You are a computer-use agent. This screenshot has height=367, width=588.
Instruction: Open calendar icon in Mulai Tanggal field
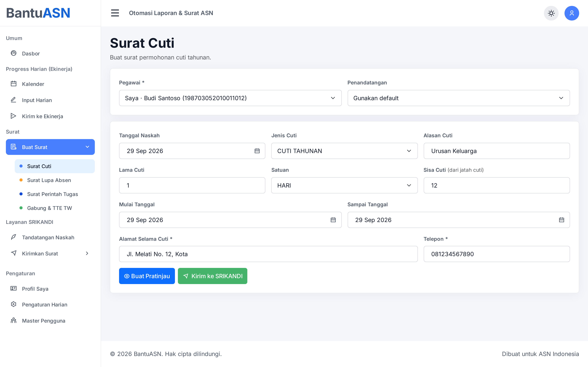pos(333,220)
